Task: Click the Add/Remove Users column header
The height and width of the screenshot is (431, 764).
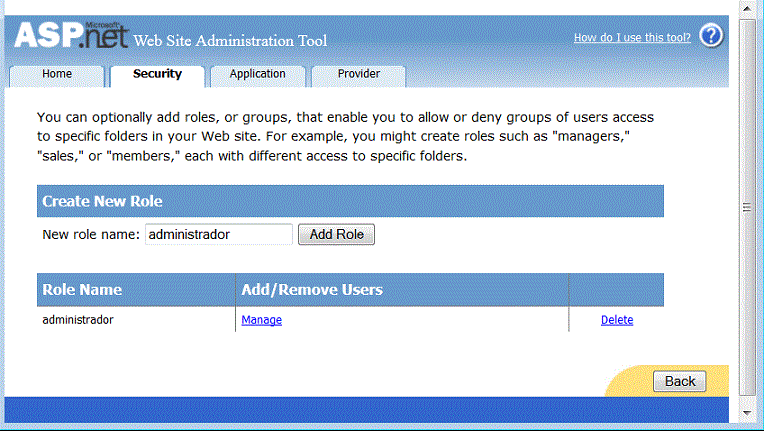Action: coord(402,290)
